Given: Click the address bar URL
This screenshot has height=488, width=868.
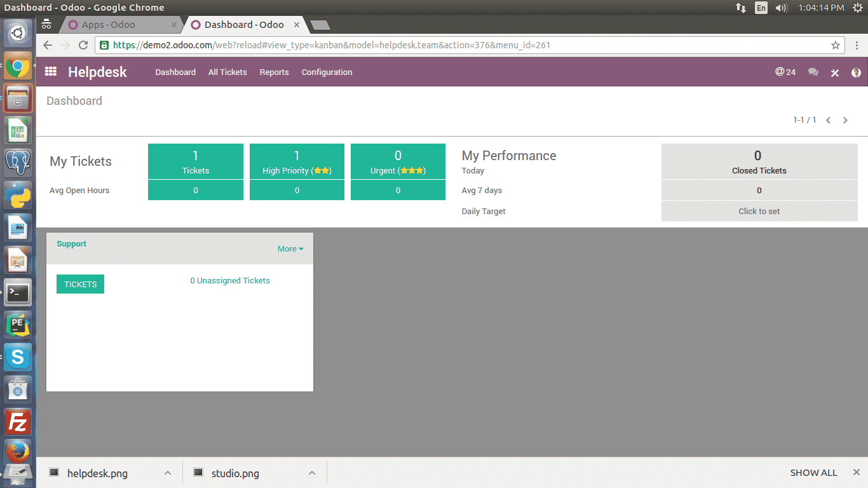Looking at the screenshot, I should tap(332, 45).
